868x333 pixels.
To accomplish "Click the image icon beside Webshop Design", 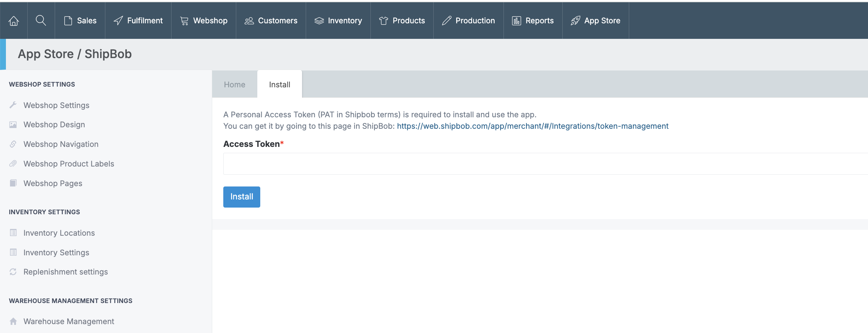I will (x=13, y=125).
